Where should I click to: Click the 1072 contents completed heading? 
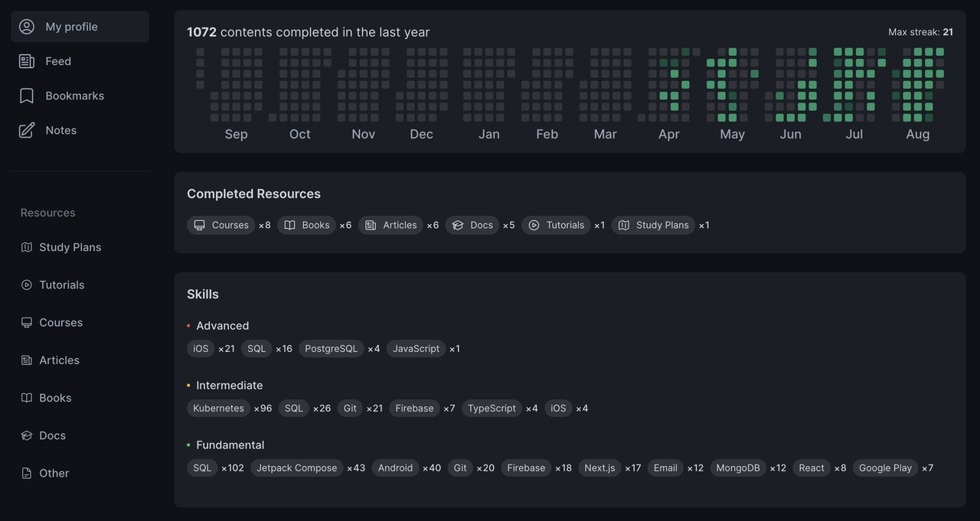point(309,32)
